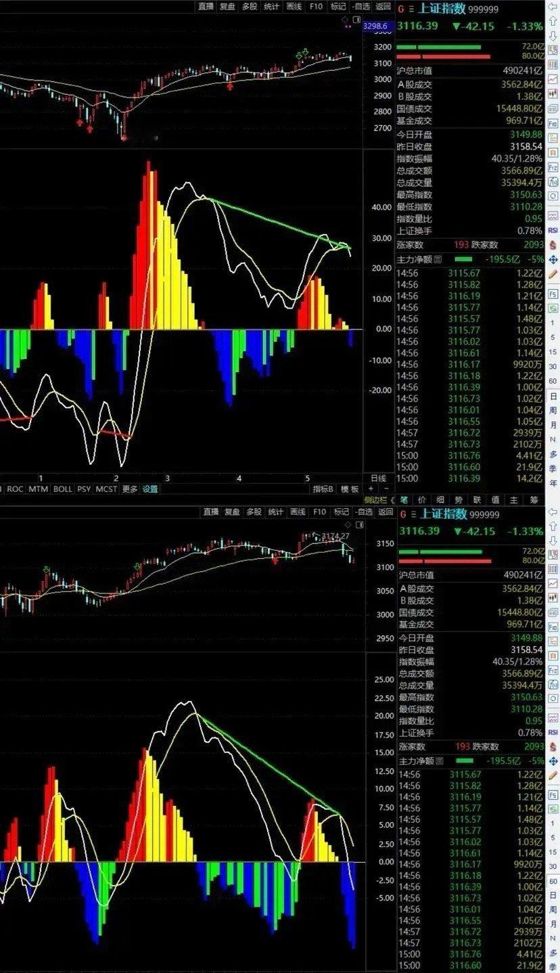Click the blue four-way move icon in the upper chart's sidebar
Screen dimensions: 560x973
(553, 259)
